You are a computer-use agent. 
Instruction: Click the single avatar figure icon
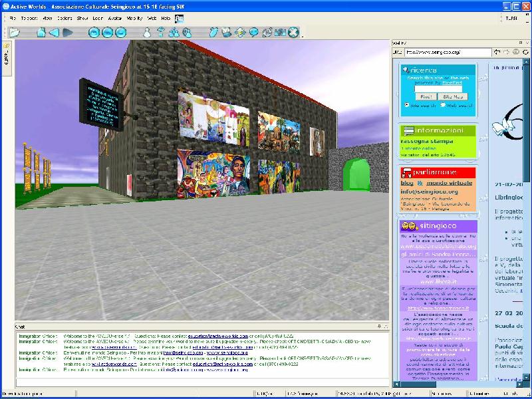click(147, 32)
